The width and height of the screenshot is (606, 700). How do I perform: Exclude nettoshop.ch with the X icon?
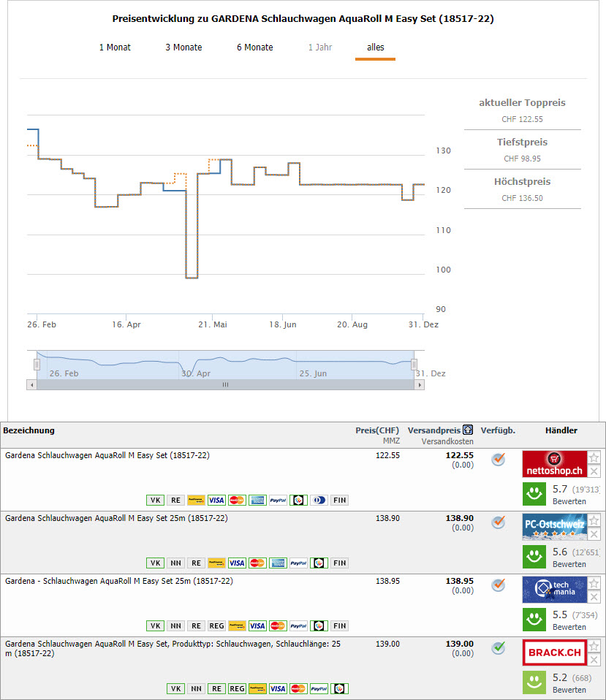[594, 471]
